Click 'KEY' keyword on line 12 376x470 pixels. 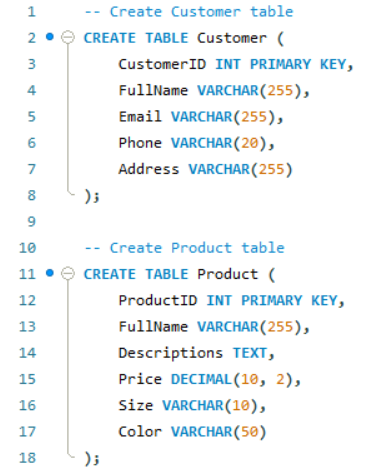[324, 300]
